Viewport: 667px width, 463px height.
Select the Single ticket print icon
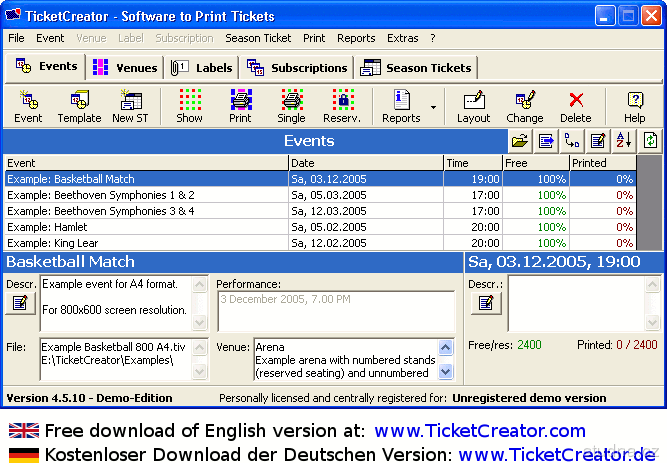click(291, 105)
